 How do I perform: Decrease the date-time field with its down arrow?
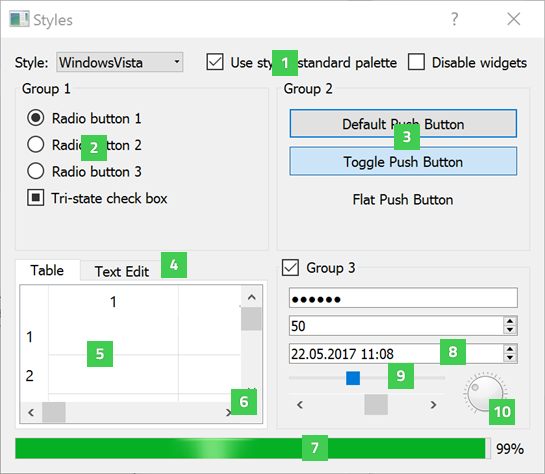(510, 358)
